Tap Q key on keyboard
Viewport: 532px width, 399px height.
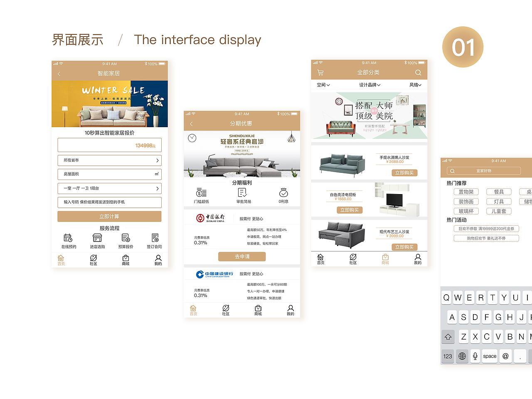pos(446,298)
